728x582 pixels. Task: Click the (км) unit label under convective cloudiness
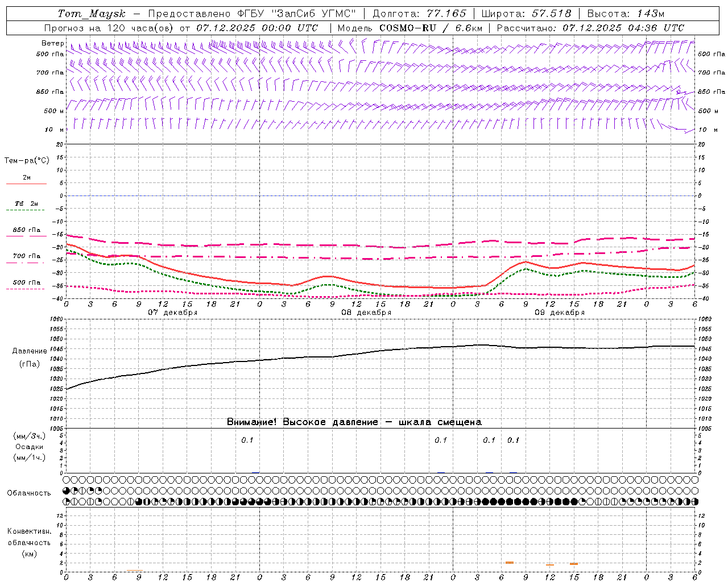(30, 554)
